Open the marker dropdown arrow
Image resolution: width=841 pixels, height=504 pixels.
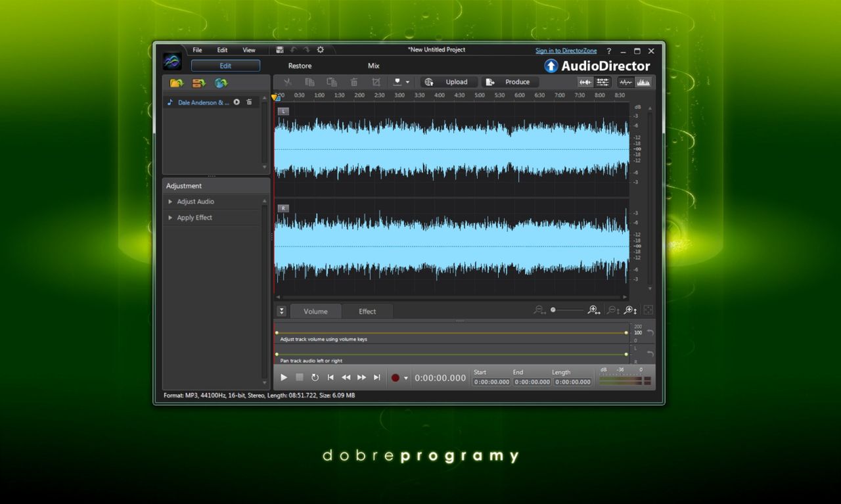(407, 83)
